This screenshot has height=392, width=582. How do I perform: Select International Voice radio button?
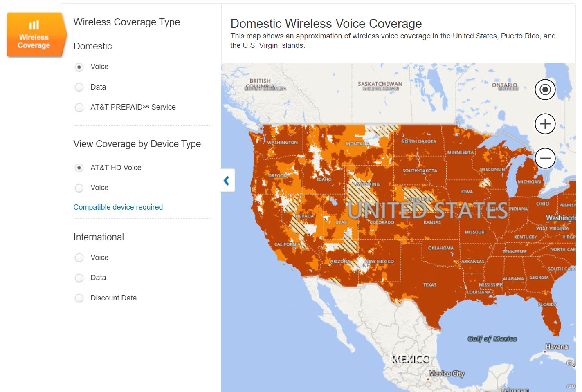pyautogui.click(x=79, y=258)
